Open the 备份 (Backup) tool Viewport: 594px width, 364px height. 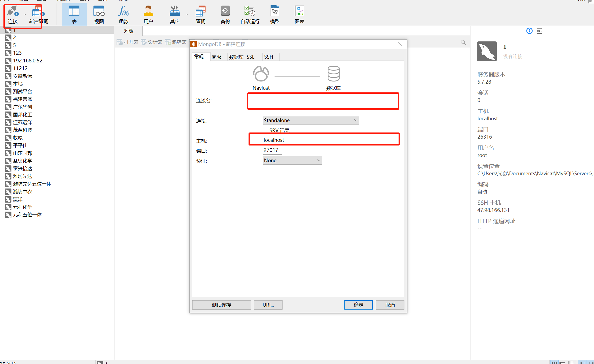click(x=225, y=15)
